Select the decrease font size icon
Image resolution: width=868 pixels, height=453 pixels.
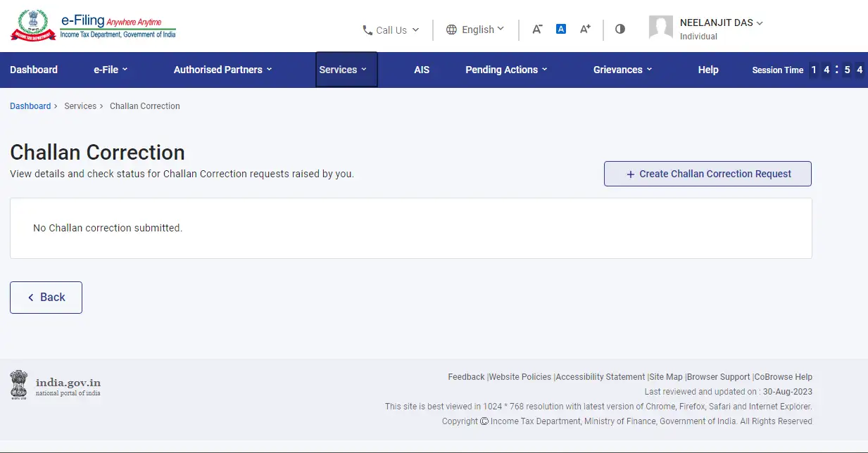click(537, 29)
